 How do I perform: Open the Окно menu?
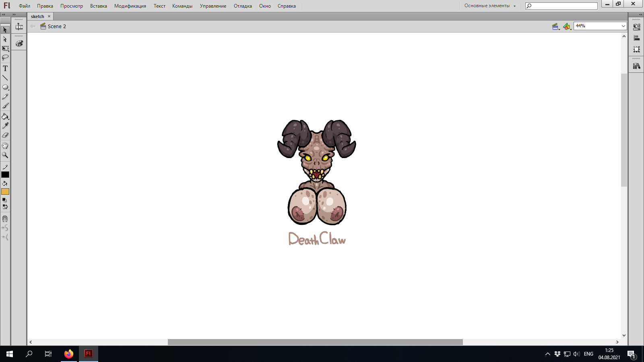coord(265,6)
